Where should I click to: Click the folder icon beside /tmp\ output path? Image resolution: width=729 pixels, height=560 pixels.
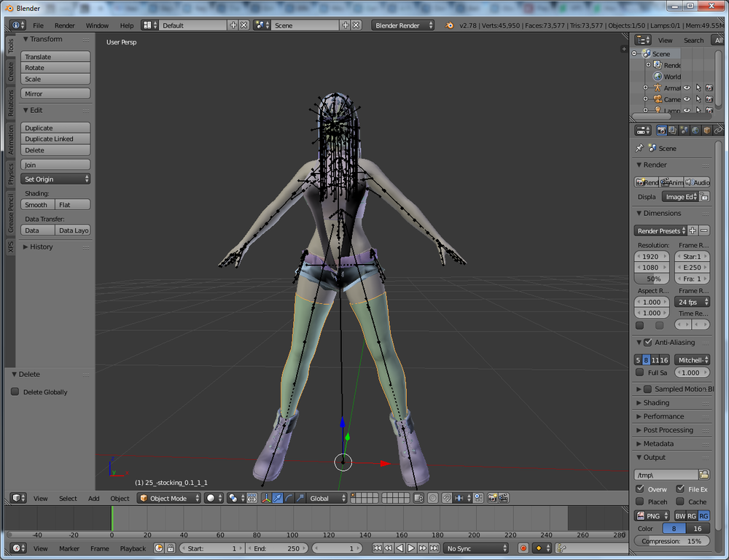[x=704, y=475]
